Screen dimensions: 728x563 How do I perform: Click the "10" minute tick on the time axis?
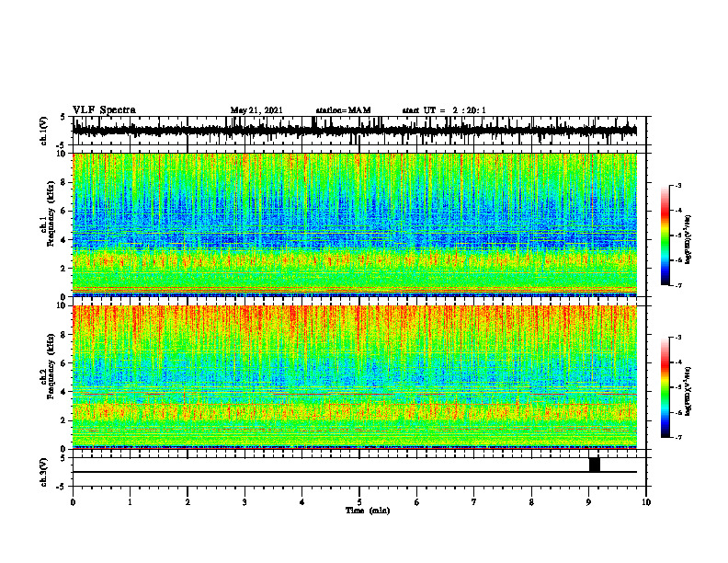pyautogui.click(x=646, y=502)
